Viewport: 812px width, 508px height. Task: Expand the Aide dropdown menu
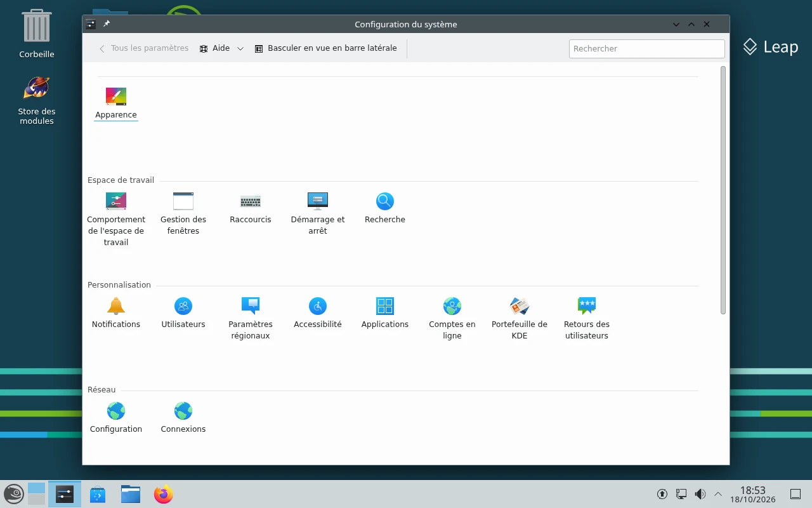tap(221, 48)
